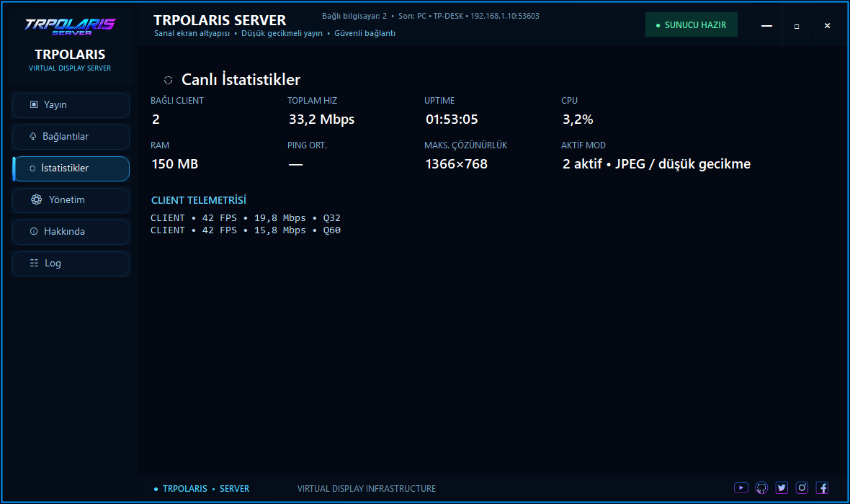The height and width of the screenshot is (504, 850).
Task: Click the TRPOLARIS SERVER title text
Action: pyautogui.click(x=220, y=20)
